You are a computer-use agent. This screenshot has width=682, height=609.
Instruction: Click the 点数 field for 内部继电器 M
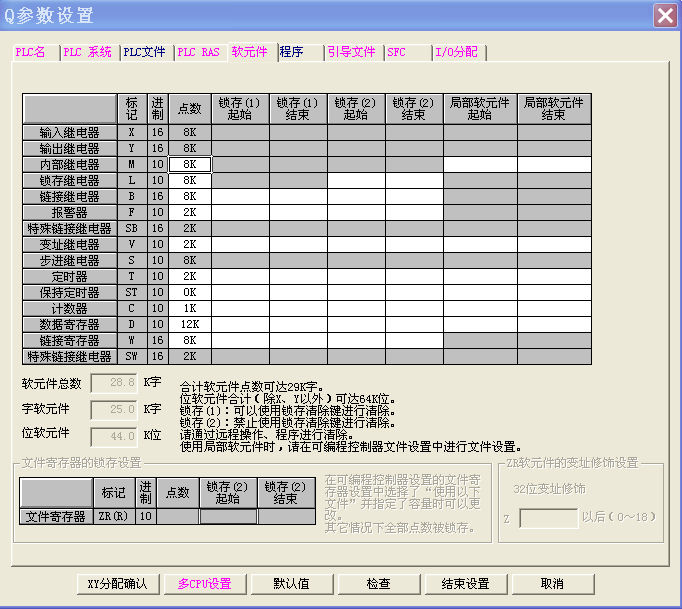coord(190,165)
